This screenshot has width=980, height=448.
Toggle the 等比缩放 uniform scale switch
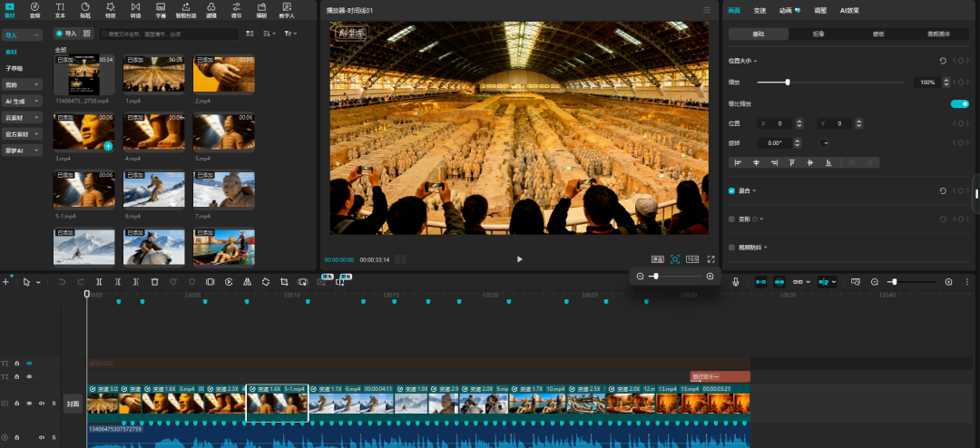[959, 103]
